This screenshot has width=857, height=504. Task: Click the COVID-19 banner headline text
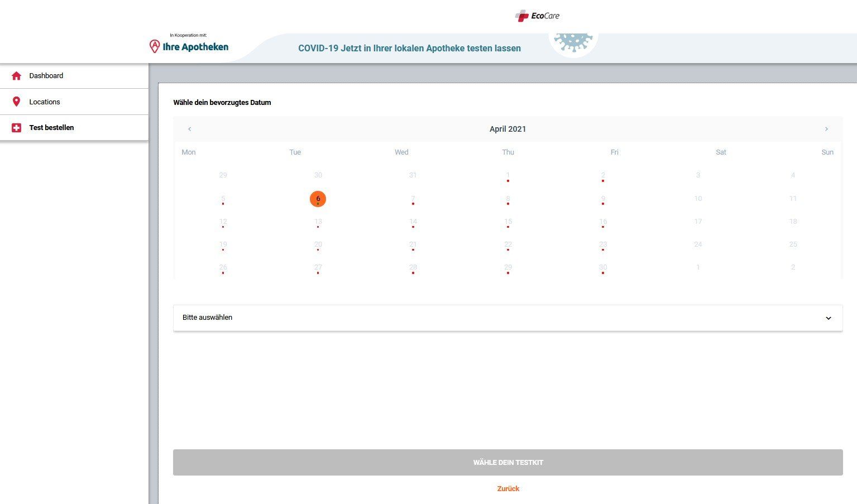pos(409,49)
